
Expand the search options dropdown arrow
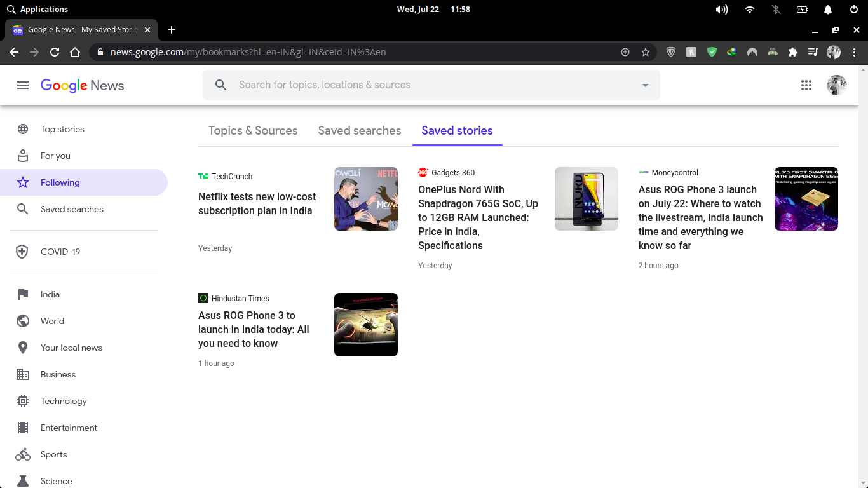[x=645, y=85]
